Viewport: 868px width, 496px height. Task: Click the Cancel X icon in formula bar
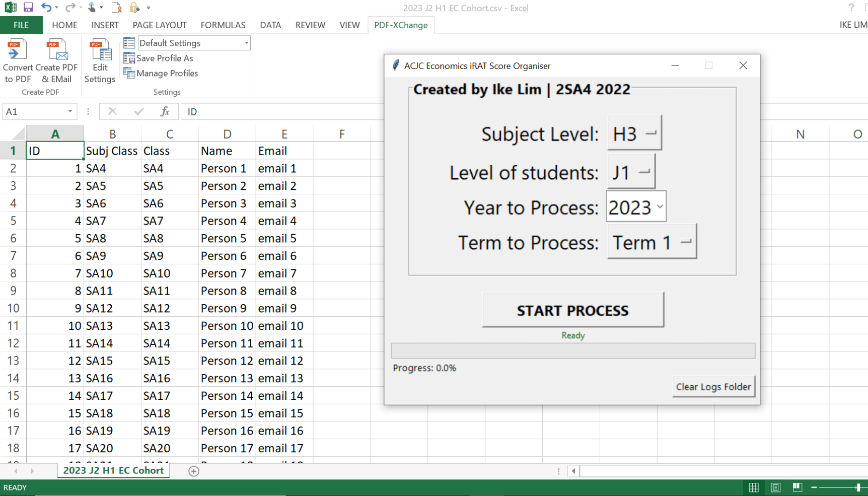[x=112, y=112]
